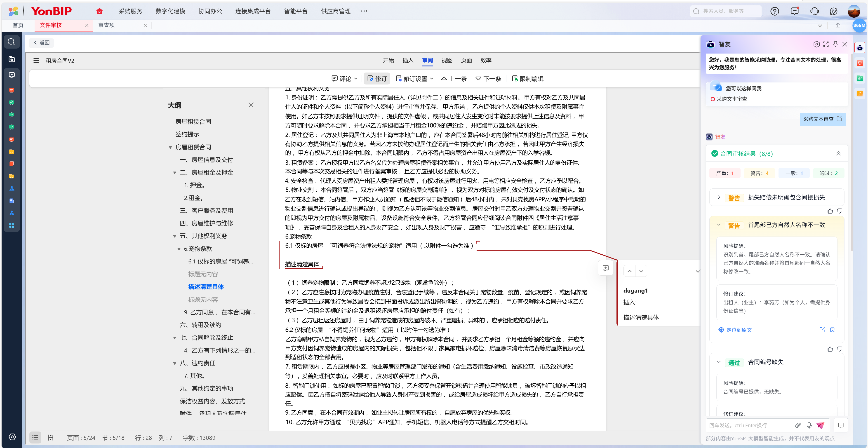Switch to the 视图 ribbon tab
Viewport: 868px width, 448px height.
[x=447, y=60]
